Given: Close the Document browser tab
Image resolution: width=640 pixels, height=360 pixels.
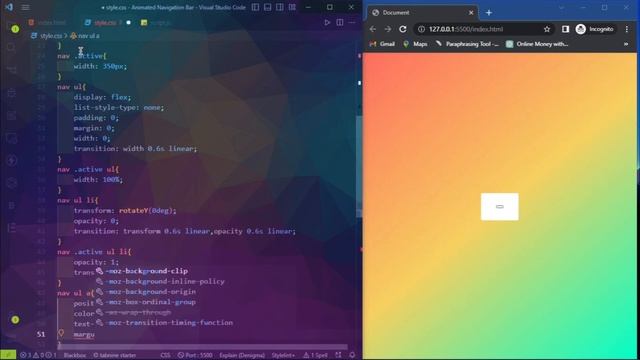Looking at the screenshot, I should click(x=471, y=13).
